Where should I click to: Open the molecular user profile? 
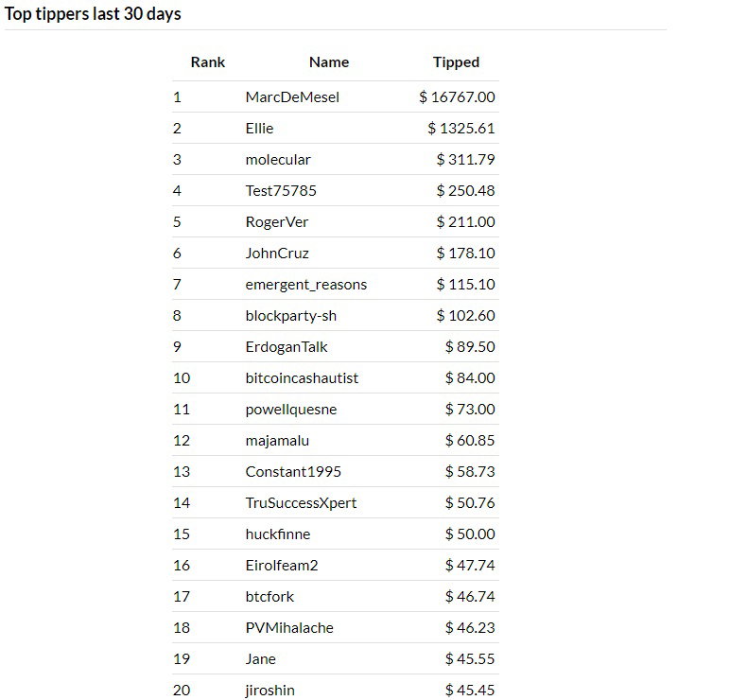278,160
